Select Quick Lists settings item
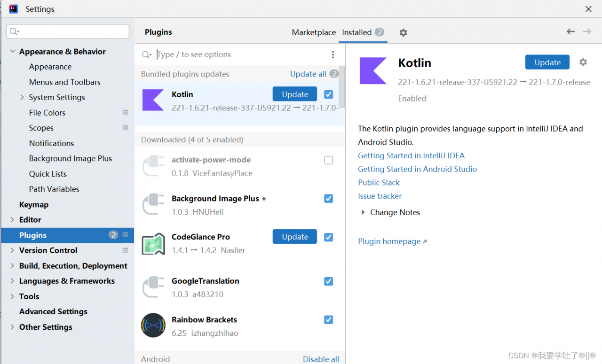 click(48, 174)
